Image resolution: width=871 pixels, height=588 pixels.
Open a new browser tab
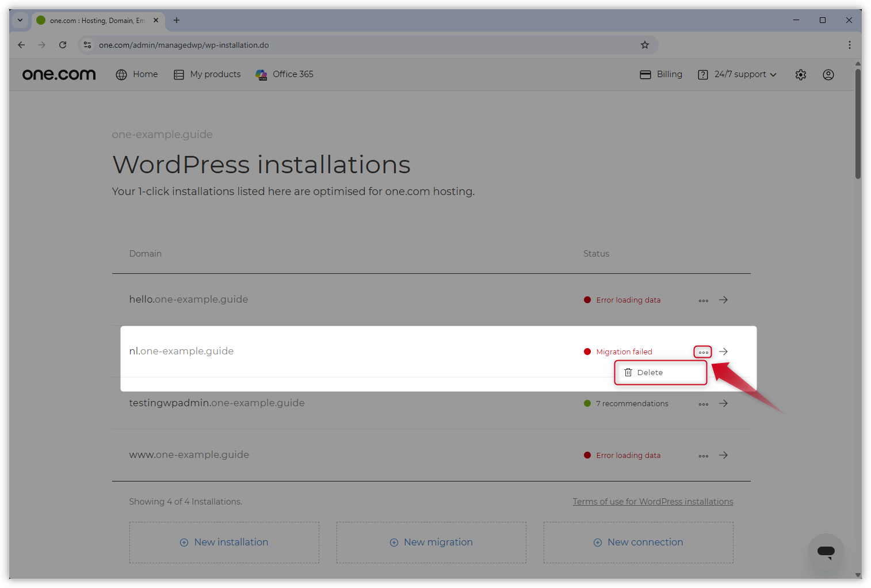(x=177, y=20)
